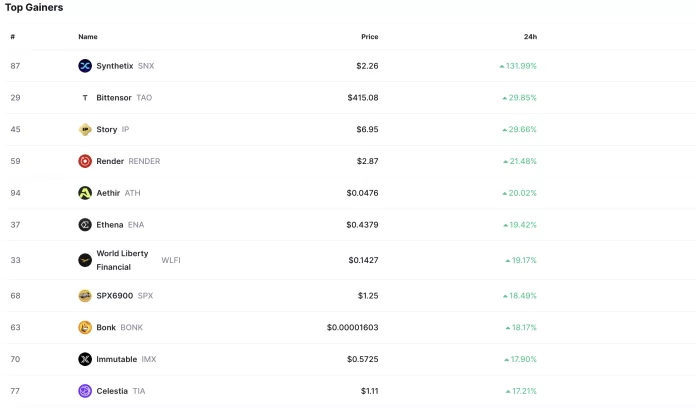Click the Bittensor TAO logo icon
The image size is (696, 408).
point(85,98)
